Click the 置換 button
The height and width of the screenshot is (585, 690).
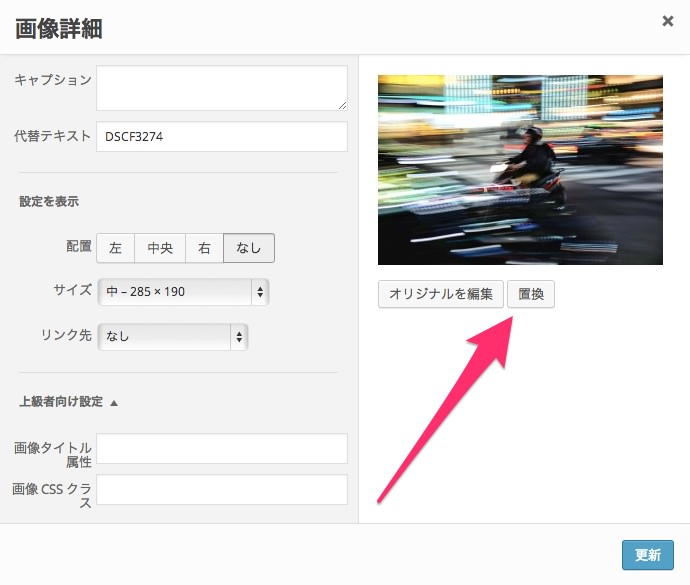point(531,294)
